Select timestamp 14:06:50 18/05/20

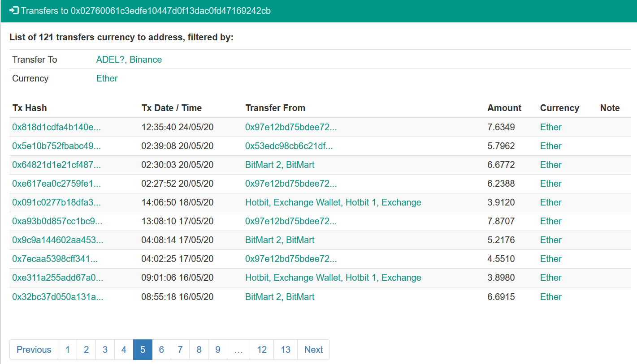point(178,202)
